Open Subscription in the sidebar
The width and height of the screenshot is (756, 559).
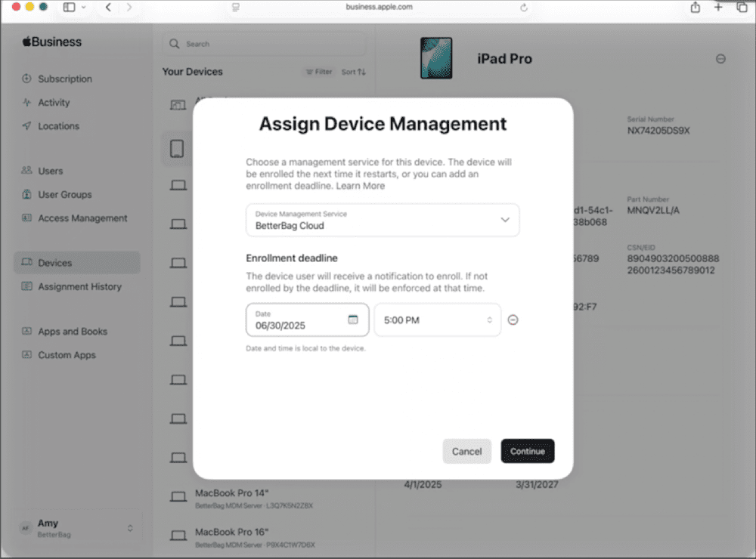coord(64,79)
